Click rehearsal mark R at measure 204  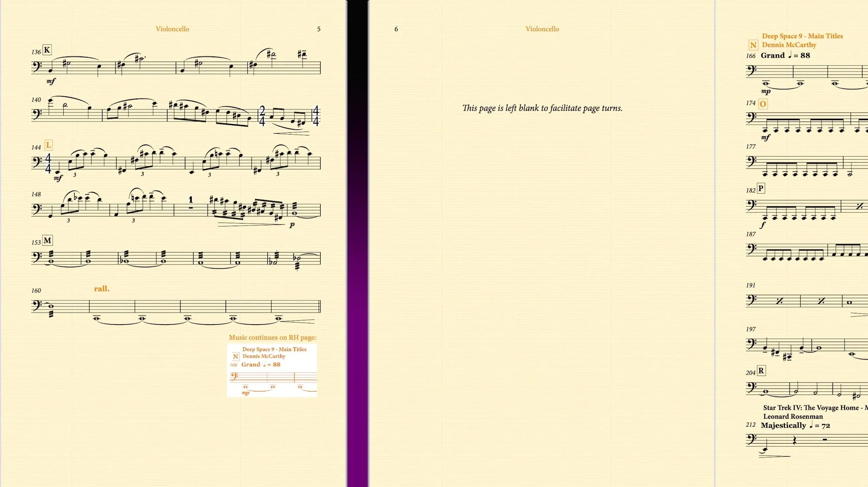(x=761, y=371)
